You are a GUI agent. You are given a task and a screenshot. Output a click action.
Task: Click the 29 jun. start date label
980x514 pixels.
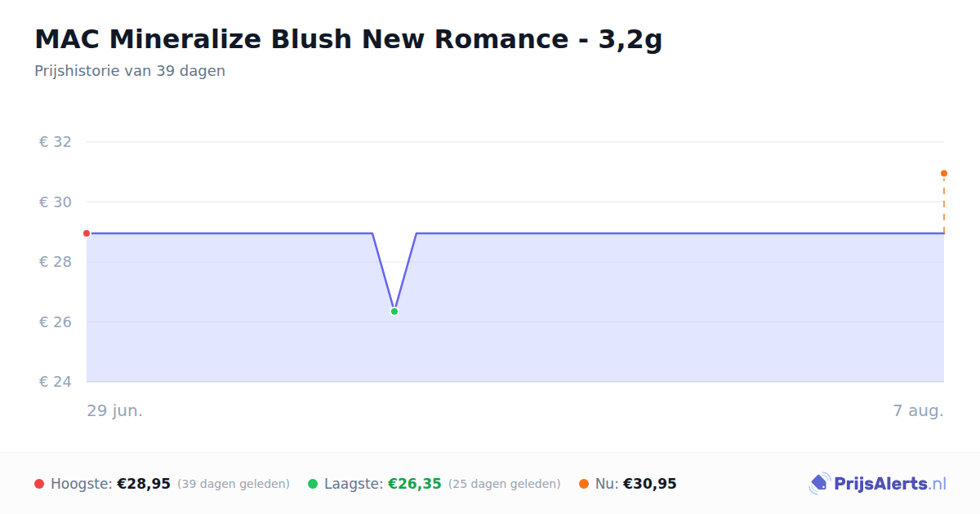coord(115,410)
